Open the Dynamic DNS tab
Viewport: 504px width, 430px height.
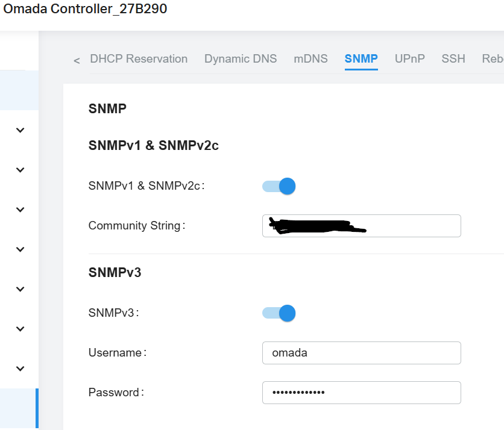click(x=241, y=58)
